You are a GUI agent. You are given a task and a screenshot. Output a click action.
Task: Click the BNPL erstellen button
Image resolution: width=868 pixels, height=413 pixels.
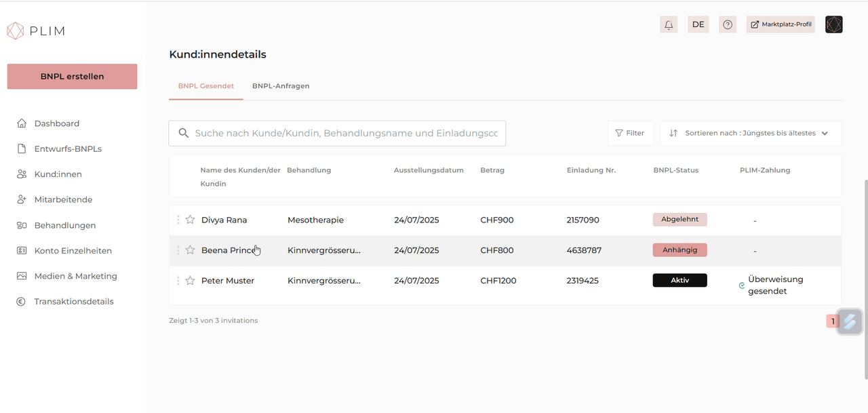pos(72,77)
